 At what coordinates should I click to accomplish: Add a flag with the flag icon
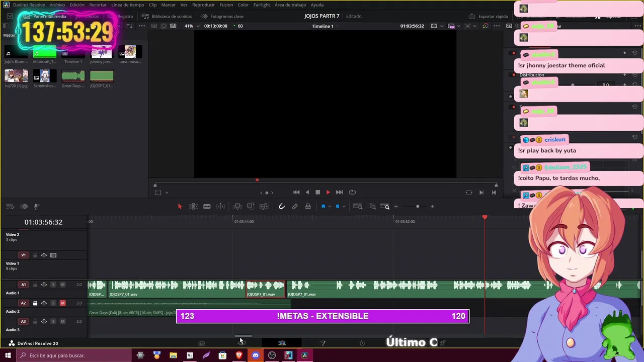(x=323, y=206)
